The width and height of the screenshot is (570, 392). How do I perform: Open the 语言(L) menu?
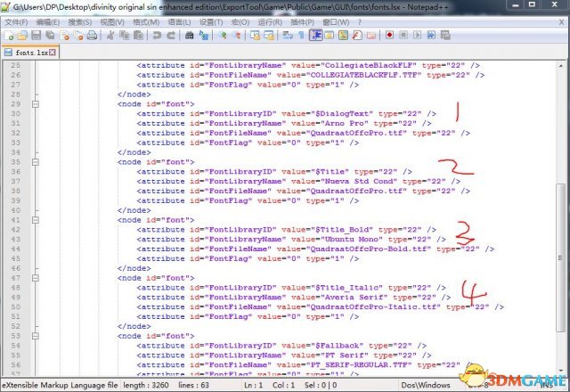179,22
